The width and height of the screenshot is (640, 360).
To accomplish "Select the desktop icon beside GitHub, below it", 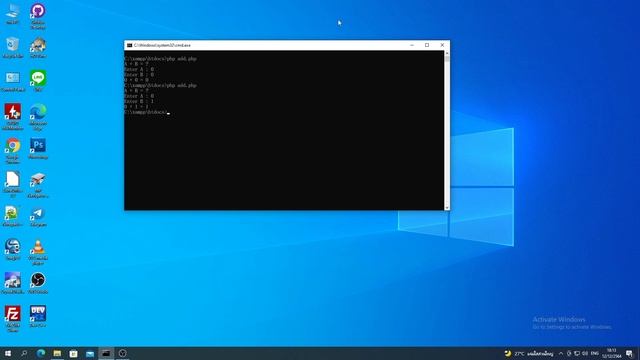I will coord(38,47).
